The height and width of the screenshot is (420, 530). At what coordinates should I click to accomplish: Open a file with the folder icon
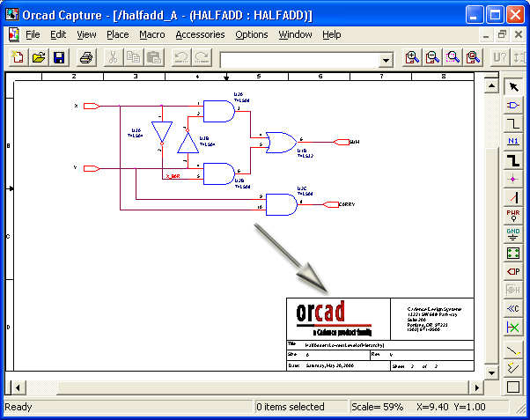coord(39,58)
